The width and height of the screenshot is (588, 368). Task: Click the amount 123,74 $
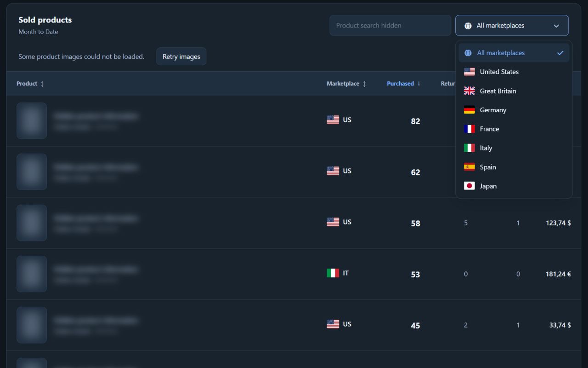558,223
